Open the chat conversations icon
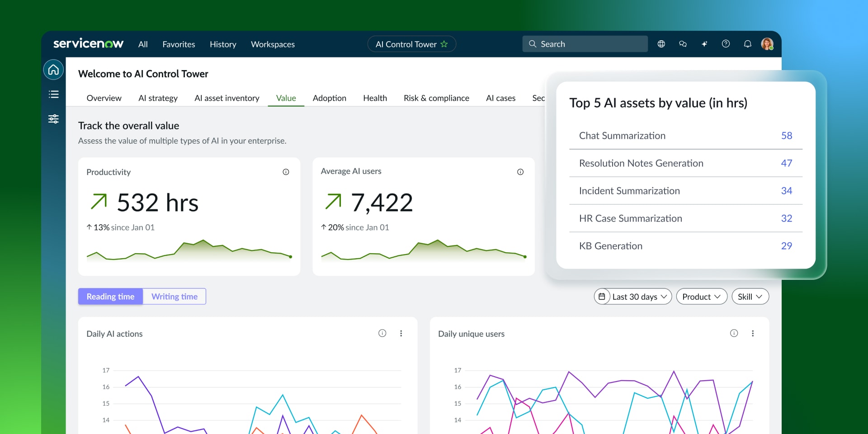Viewport: 868px width, 434px height. [683, 44]
